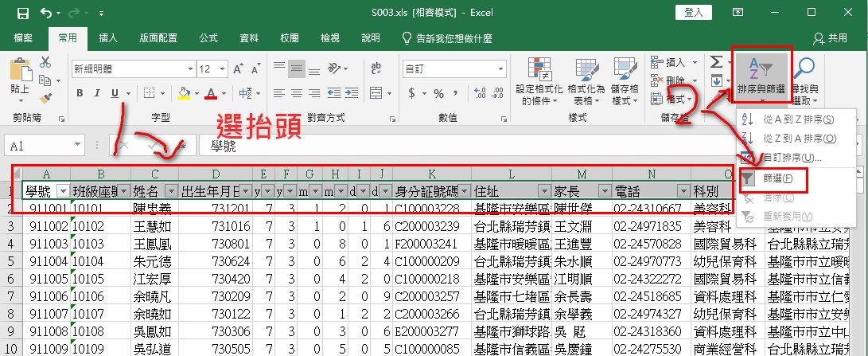This screenshot has height=356, width=868.
Task: Click the increase font size icon
Action: pyautogui.click(x=238, y=69)
